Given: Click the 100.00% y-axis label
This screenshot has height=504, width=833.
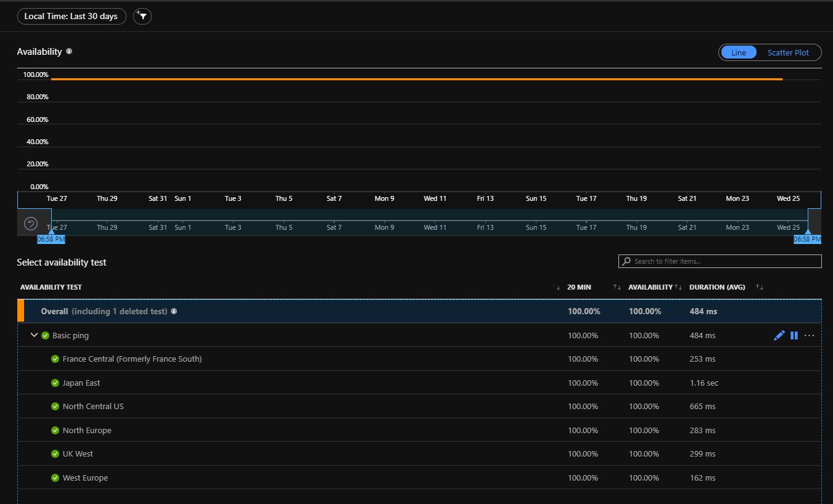Looking at the screenshot, I should (x=36, y=75).
